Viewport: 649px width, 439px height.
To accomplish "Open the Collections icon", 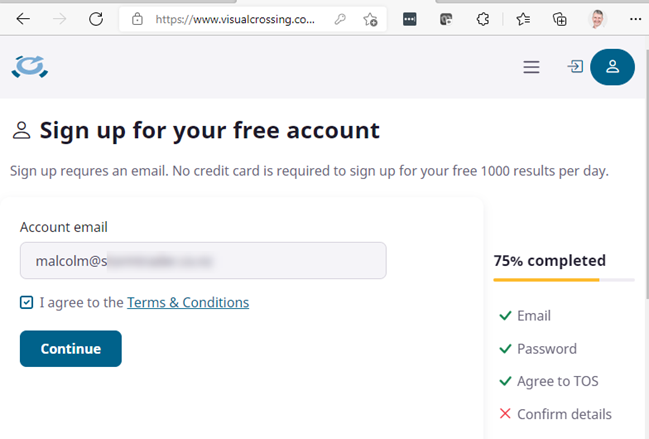I will (560, 19).
